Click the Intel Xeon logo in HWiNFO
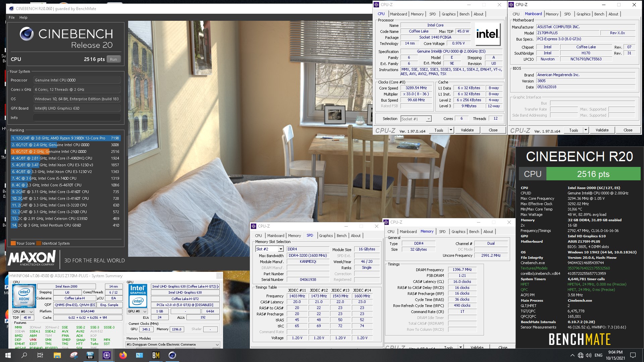644x362 pixels. pos(24,296)
